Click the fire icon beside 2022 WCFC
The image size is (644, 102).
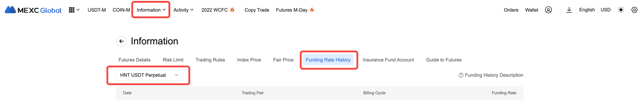pyautogui.click(x=232, y=10)
